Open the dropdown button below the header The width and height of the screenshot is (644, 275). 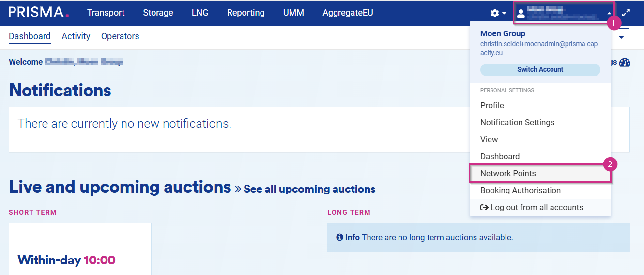click(621, 37)
